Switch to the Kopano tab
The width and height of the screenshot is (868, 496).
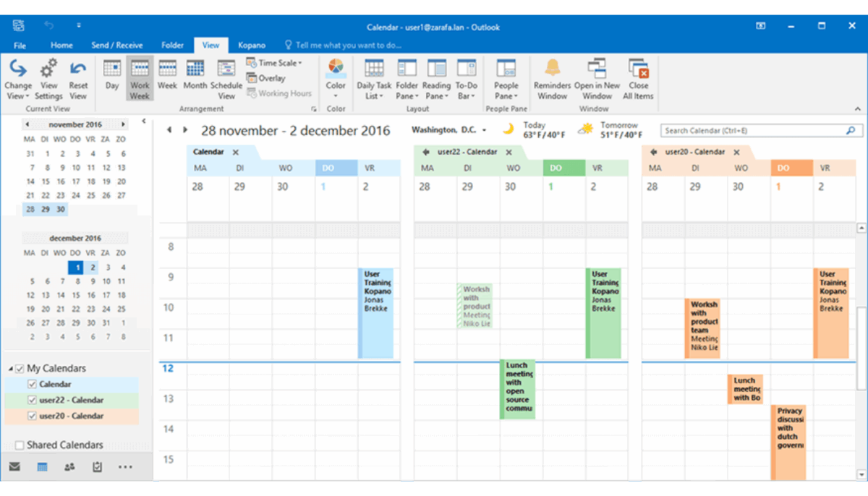pos(251,45)
